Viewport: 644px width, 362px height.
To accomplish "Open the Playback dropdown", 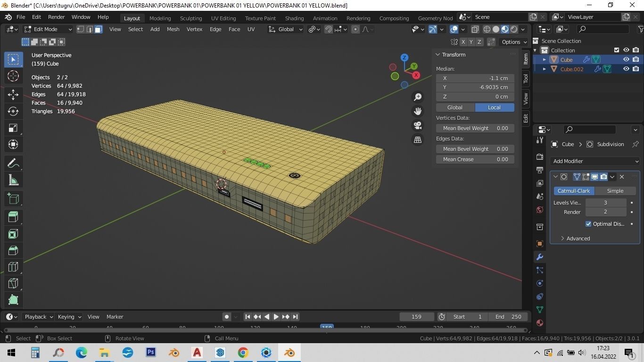I will [x=39, y=317].
